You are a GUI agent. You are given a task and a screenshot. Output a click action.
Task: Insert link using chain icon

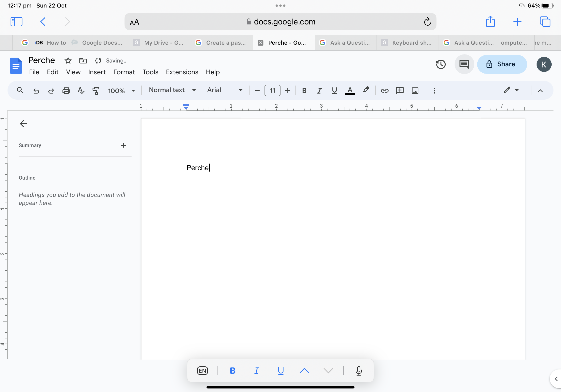(384, 91)
